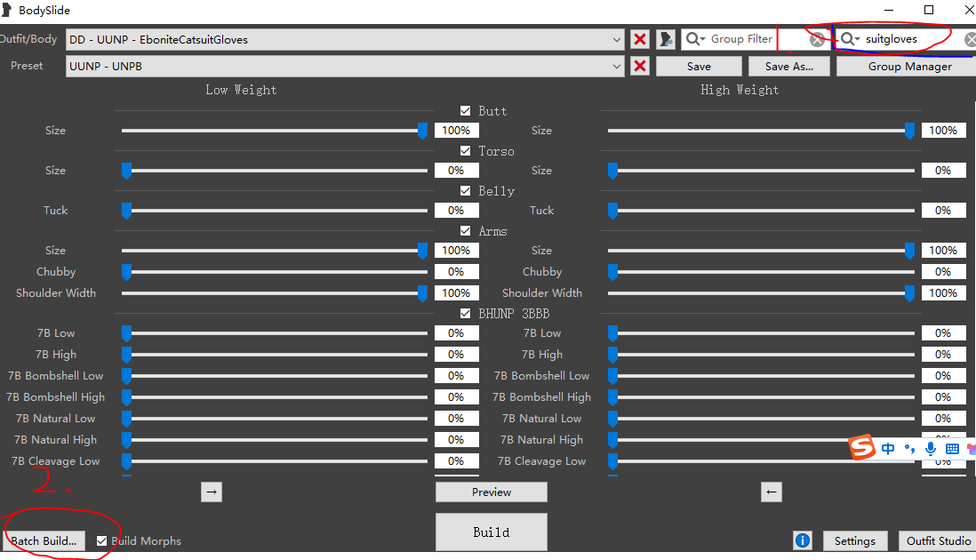Open the outfit filter magnifier menu
This screenshot has height=560, width=976.
(x=850, y=39)
